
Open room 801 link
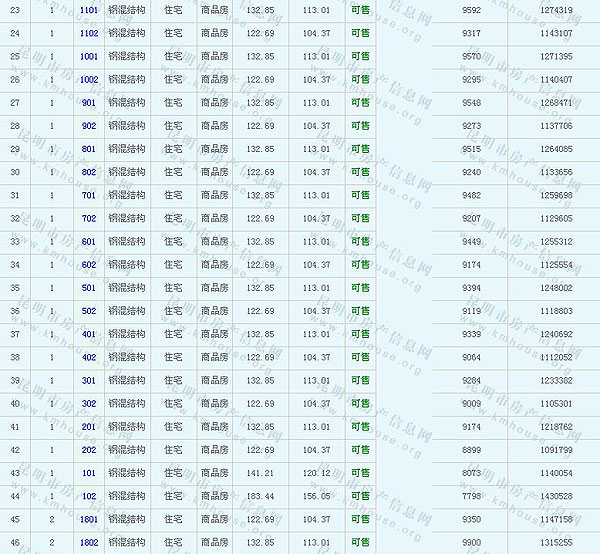click(89, 149)
